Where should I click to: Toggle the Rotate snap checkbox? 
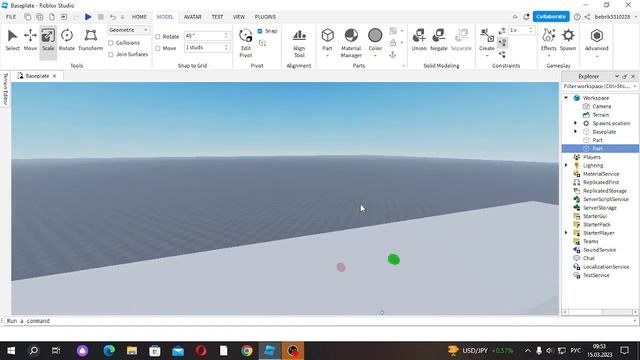tap(158, 36)
